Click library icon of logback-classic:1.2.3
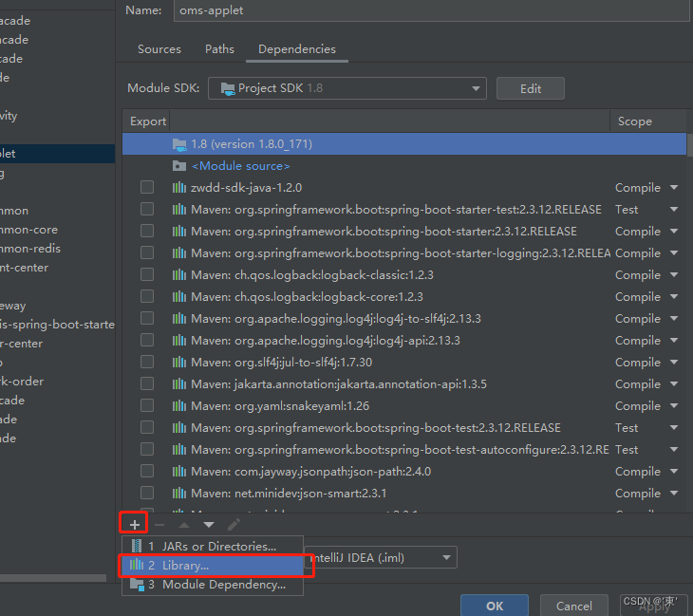The width and height of the screenshot is (693, 616). click(x=179, y=275)
